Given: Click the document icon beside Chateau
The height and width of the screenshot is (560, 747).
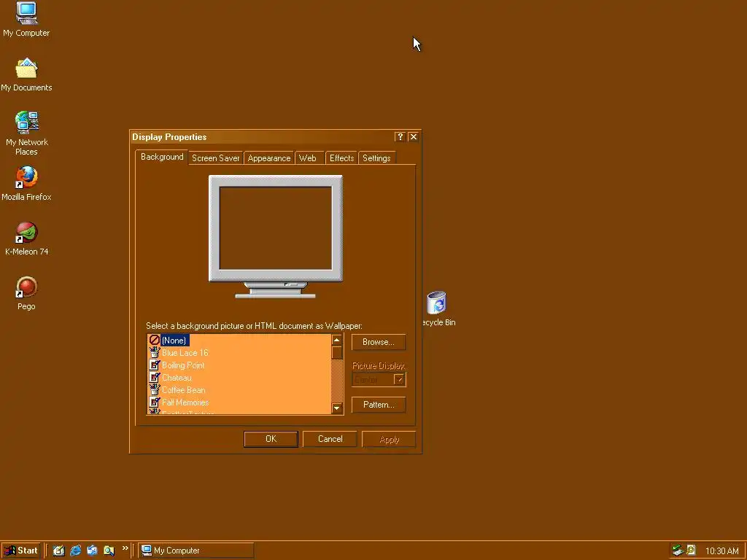Looking at the screenshot, I should point(155,377).
